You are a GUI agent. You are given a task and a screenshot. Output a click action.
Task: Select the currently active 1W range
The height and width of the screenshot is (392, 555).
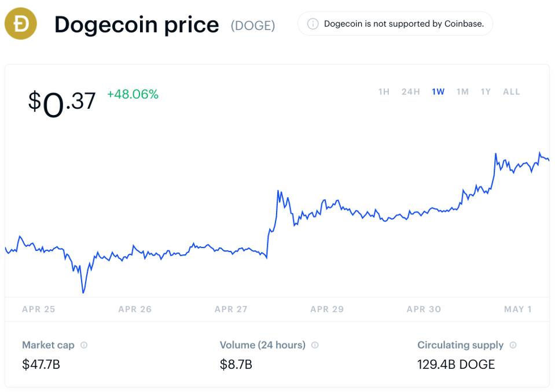(438, 91)
